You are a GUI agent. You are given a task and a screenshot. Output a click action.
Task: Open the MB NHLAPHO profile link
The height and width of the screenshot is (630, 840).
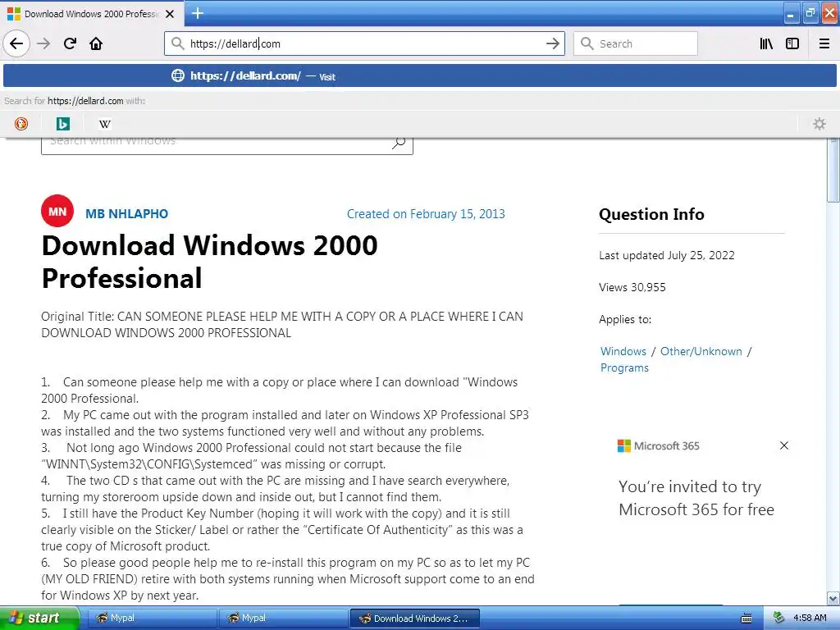tap(127, 214)
